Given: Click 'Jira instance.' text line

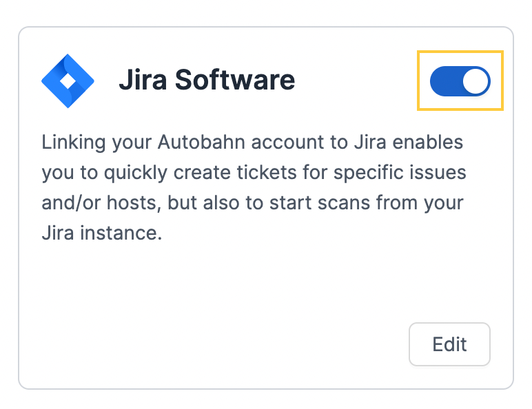Looking at the screenshot, I should click(102, 233).
